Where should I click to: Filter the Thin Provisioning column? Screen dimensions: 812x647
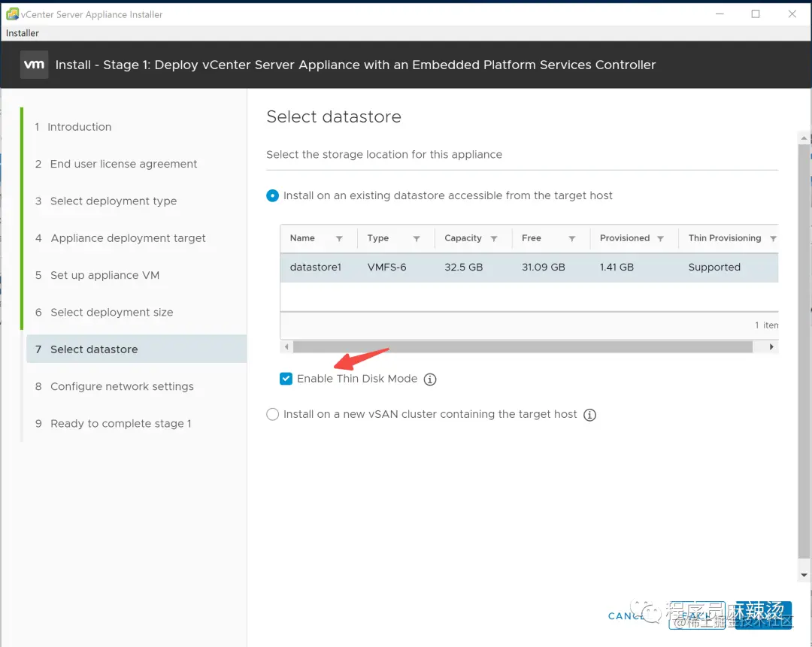[x=773, y=239]
